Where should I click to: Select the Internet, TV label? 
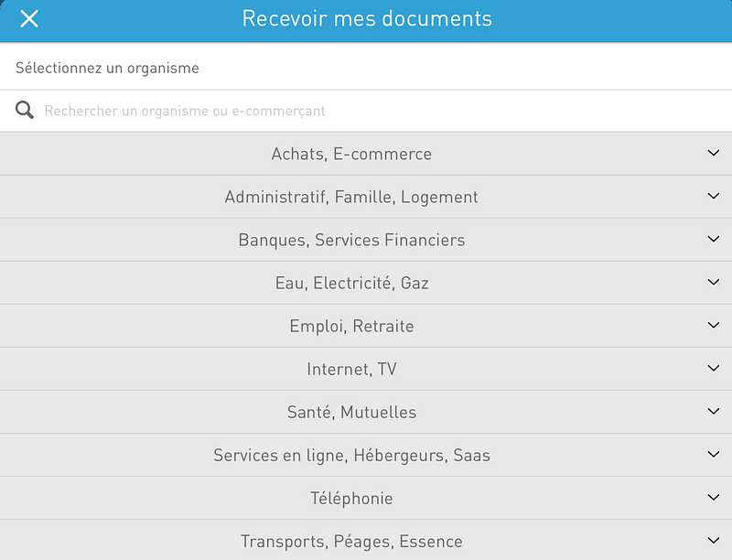(351, 370)
